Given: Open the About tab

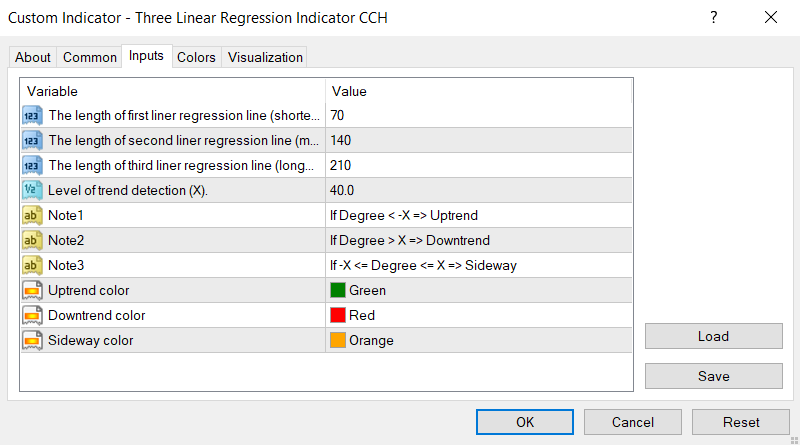Looking at the screenshot, I should (33, 57).
